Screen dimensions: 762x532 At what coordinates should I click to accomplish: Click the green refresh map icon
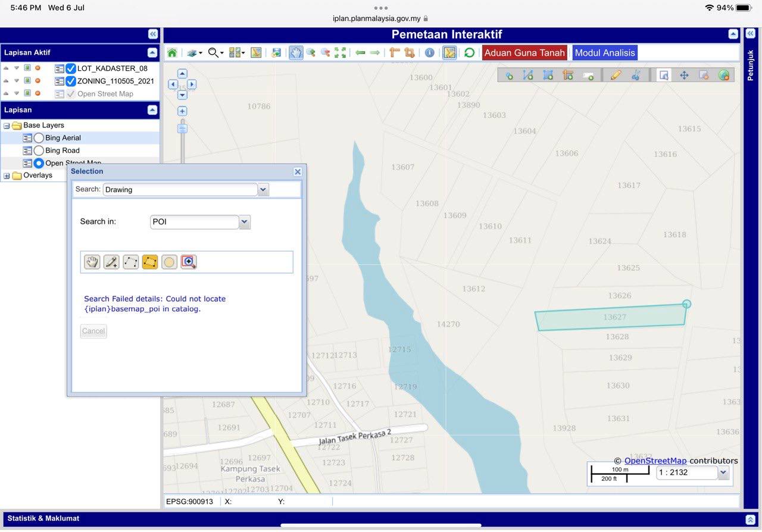(469, 53)
